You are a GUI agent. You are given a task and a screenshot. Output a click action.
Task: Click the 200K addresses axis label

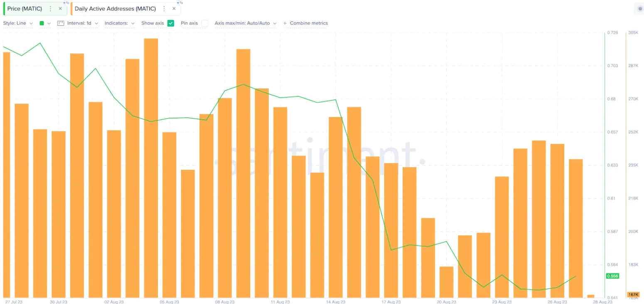click(x=633, y=232)
